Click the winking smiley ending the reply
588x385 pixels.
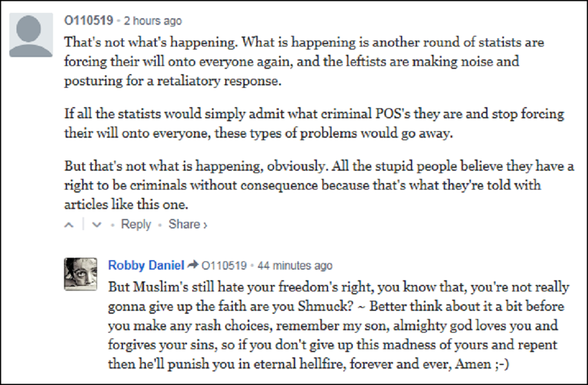click(499, 364)
